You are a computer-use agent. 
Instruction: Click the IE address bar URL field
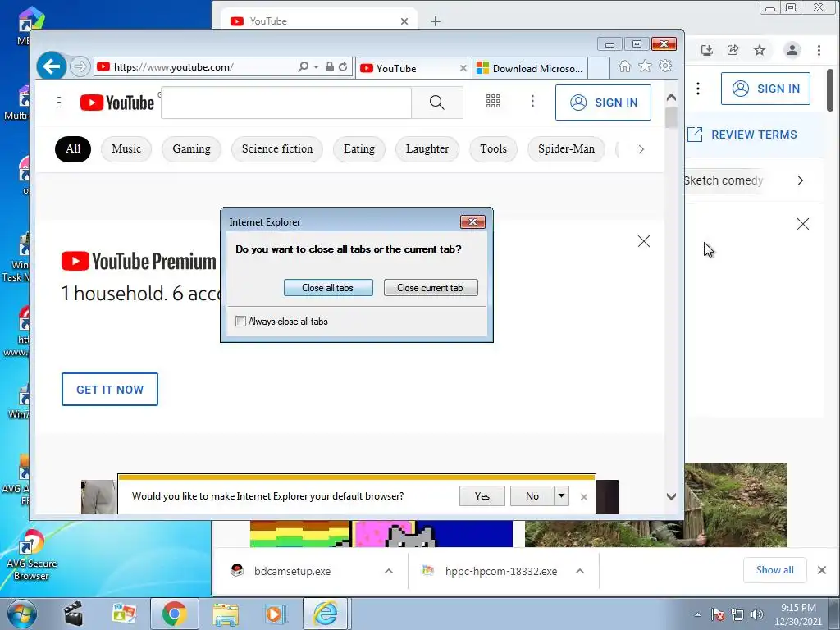(x=195, y=67)
